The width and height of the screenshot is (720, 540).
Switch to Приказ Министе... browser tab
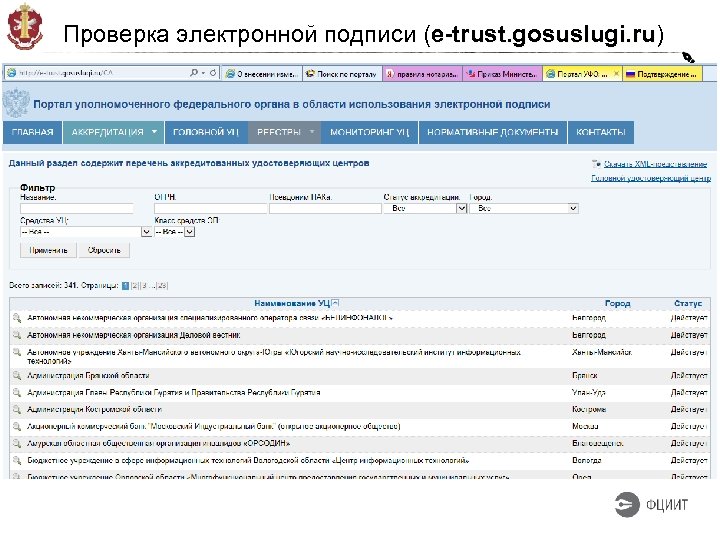coord(502,74)
